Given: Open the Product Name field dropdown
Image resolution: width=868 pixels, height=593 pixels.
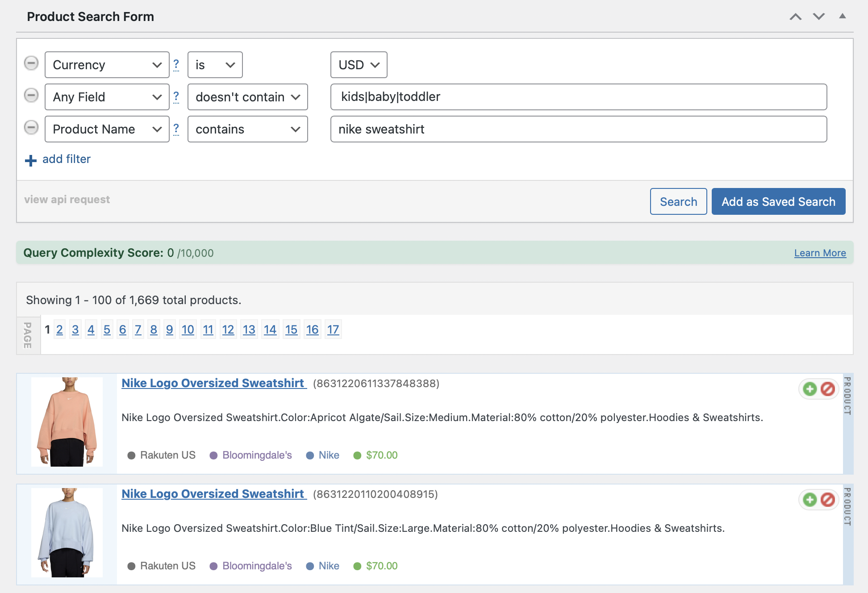Looking at the screenshot, I should tap(107, 129).
